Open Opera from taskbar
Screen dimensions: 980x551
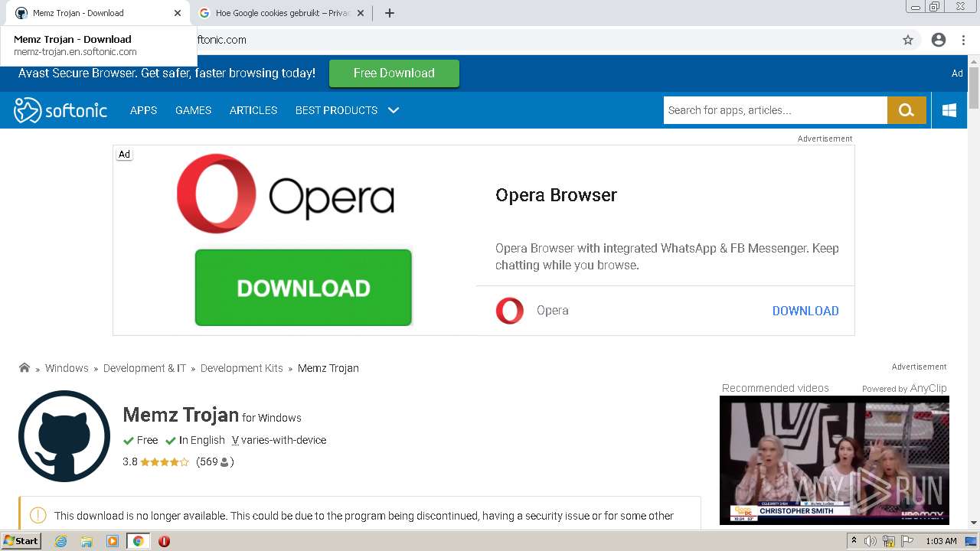164,541
